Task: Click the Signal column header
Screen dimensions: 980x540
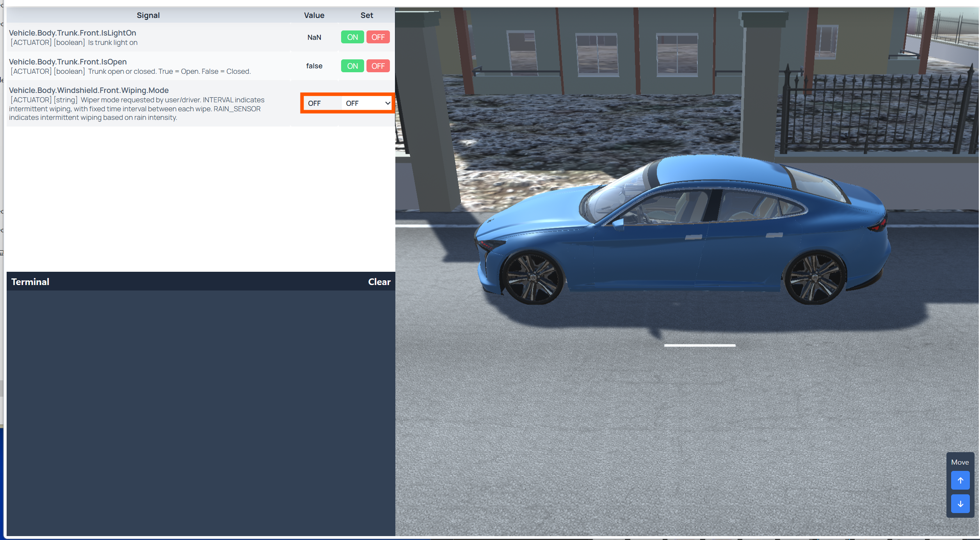Action: [148, 15]
